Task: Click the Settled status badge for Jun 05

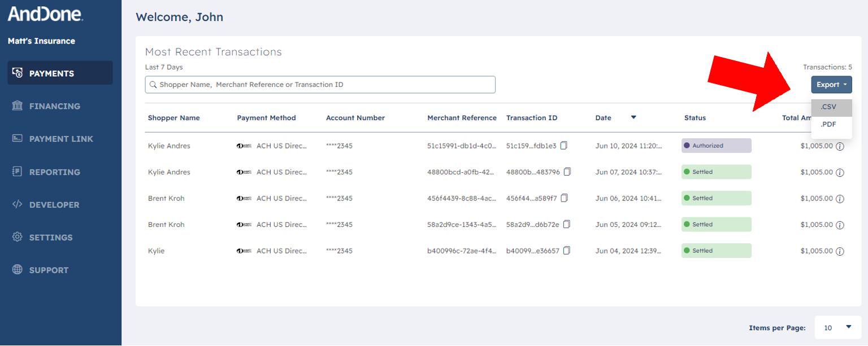Action: (x=716, y=224)
